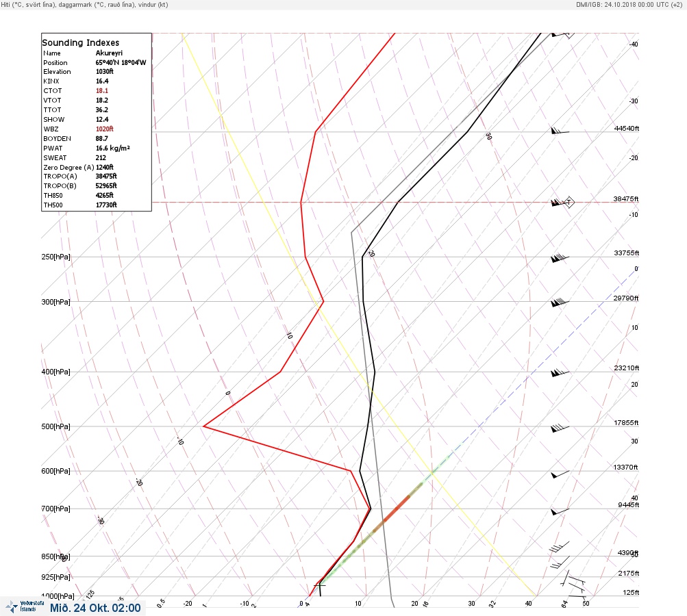Click the wind barb at 250 hPa level
The image size is (687, 616).
point(560,258)
